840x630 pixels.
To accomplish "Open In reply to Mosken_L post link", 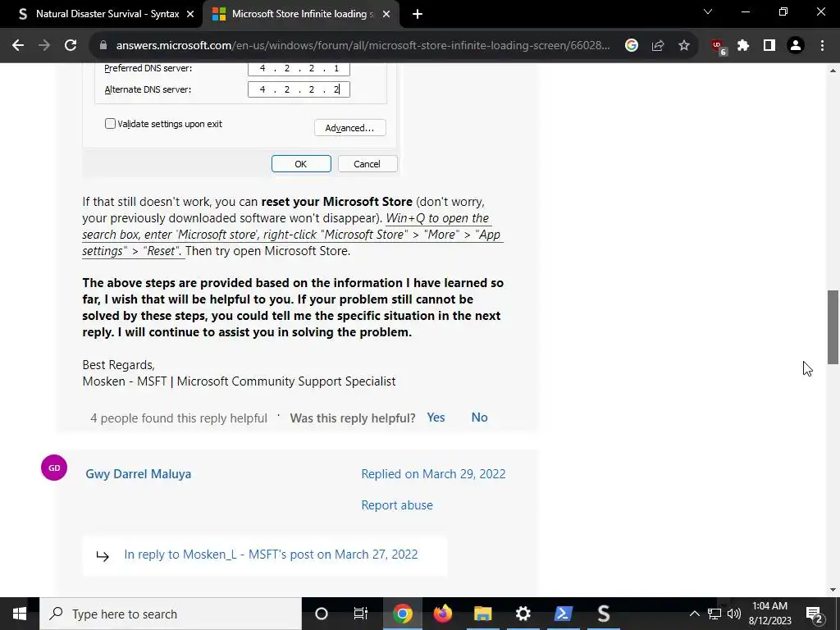I will 271,555.
